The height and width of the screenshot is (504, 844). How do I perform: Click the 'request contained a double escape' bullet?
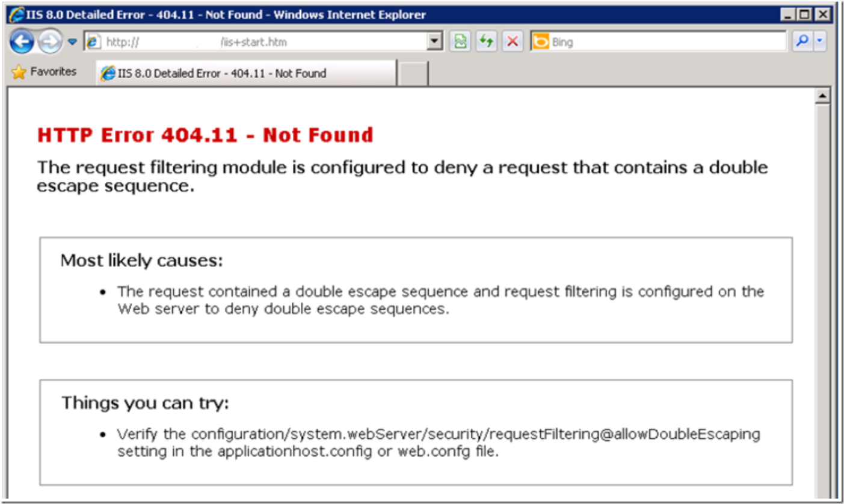point(440,300)
